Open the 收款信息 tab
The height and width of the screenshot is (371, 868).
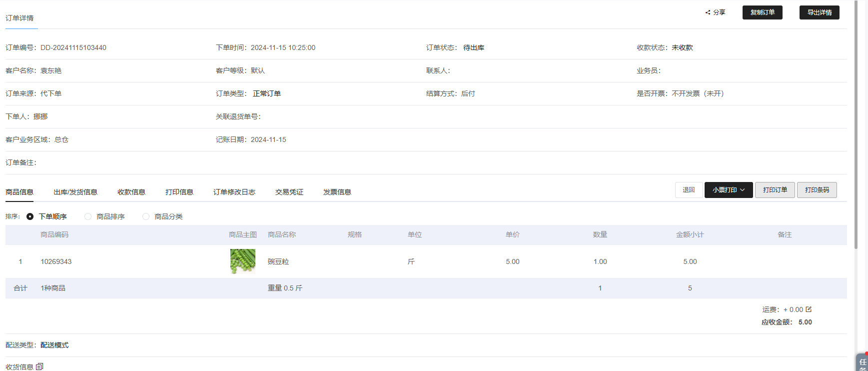[131, 192]
